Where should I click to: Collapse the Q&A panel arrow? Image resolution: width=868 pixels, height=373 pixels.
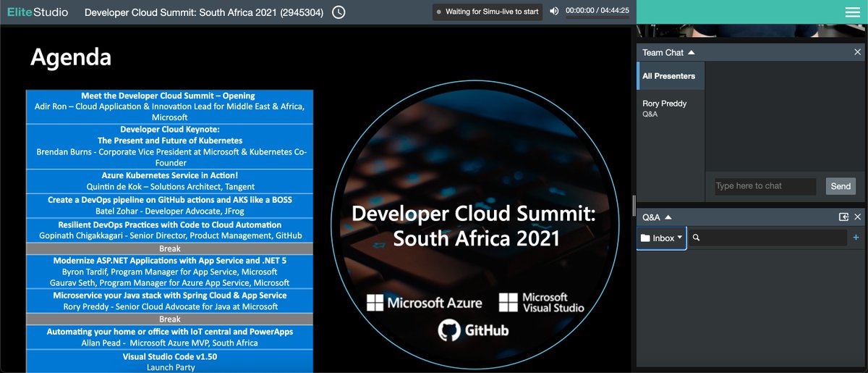click(x=668, y=217)
